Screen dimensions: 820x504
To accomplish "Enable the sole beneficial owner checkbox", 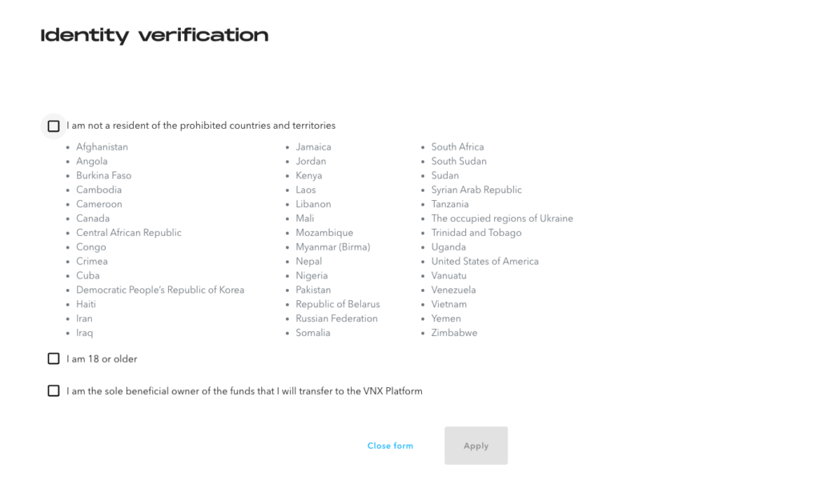I will coord(54,391).
